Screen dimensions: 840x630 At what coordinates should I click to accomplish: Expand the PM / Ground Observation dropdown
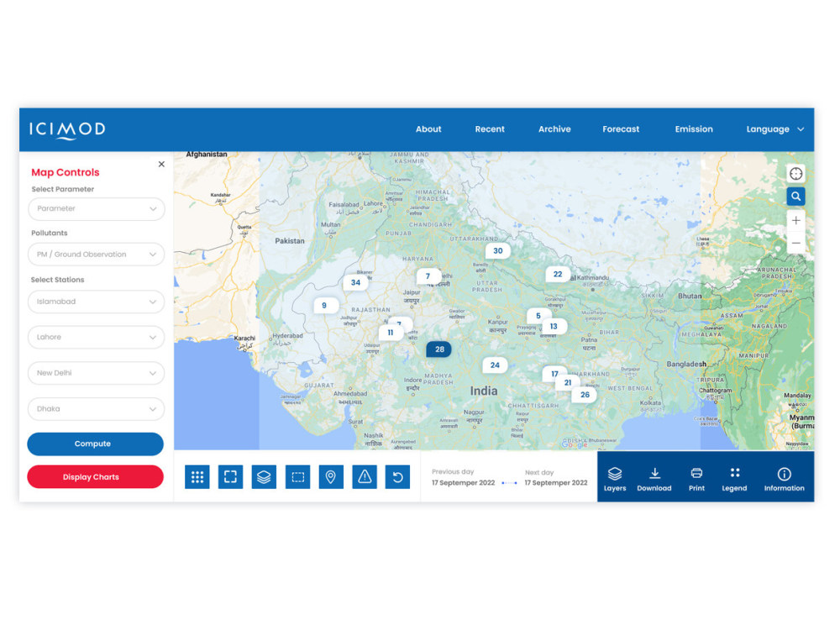point(97,255)
